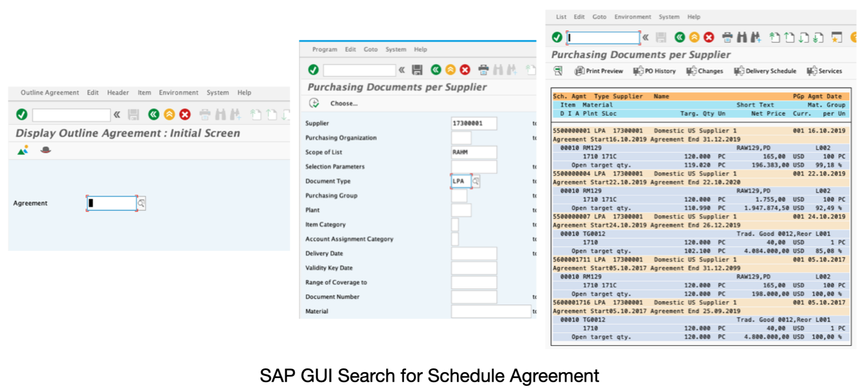Click Save disk icon in middle selection window
Viewport: 868px width, 390px height.
click(x=417, y=70)
